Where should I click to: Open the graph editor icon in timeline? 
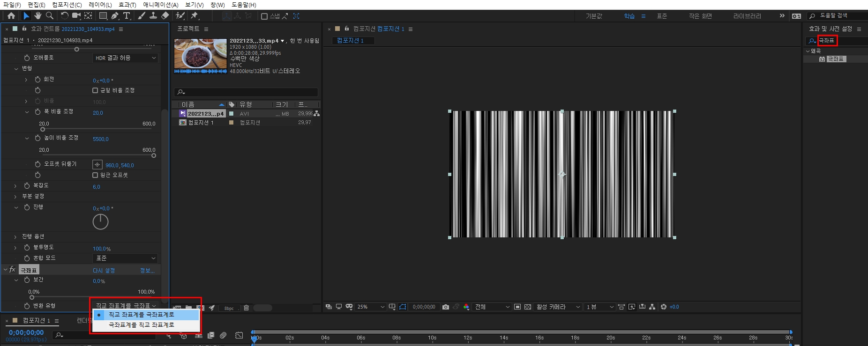[239, 335]
